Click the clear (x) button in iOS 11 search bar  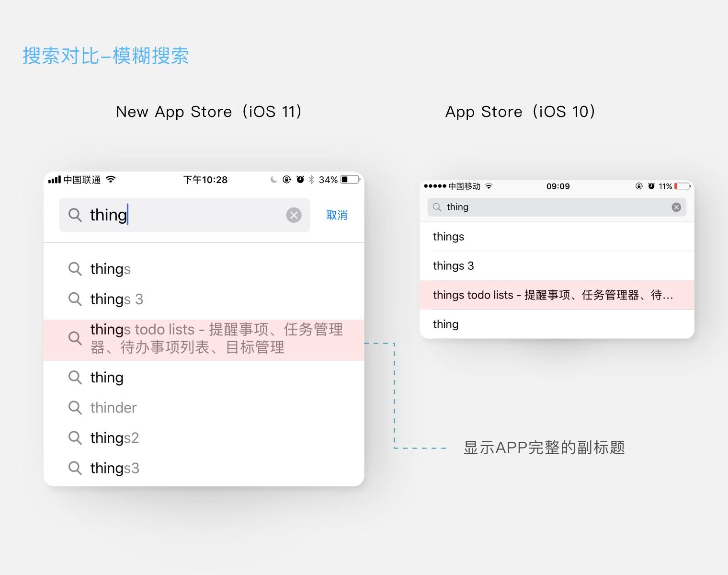coord(294,215)
